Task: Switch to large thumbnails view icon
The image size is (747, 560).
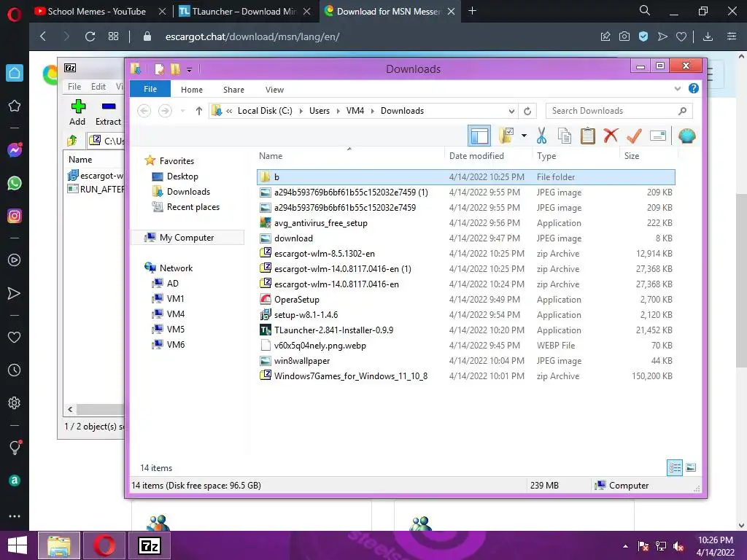Action: pyautogui.click(x=691, y=467)
